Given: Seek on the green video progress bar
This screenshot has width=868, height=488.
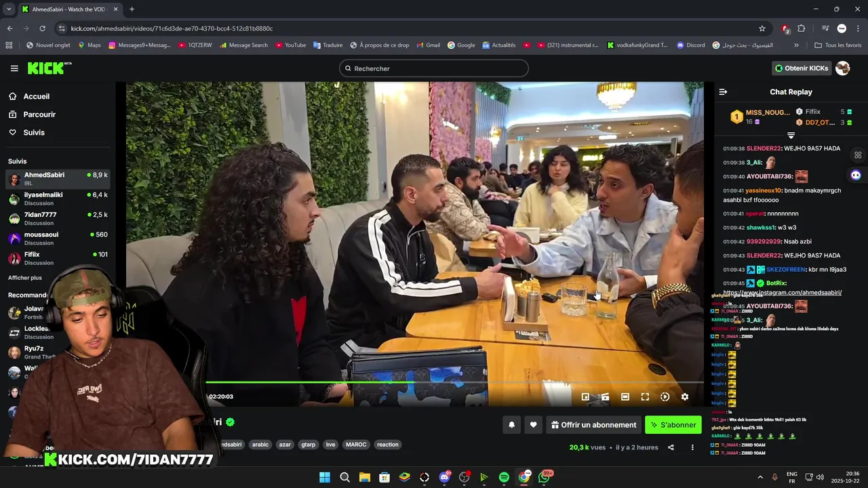Looking at the screenshot, I should [x=454, y=382].
